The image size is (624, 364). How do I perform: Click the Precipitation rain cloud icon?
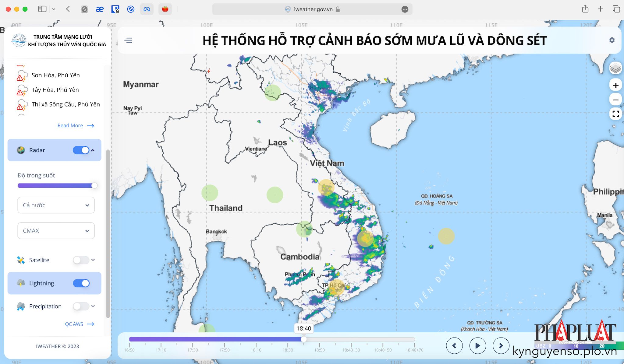pyautogui.click(x=20, y=306)
